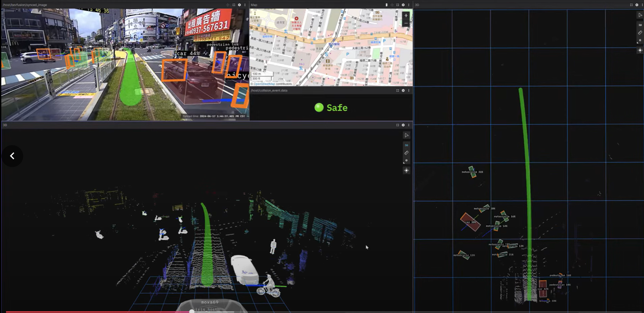Maximize the bottom-left 3D panel to fullscreen
644x313 pixels.
(x=398, y=125)
